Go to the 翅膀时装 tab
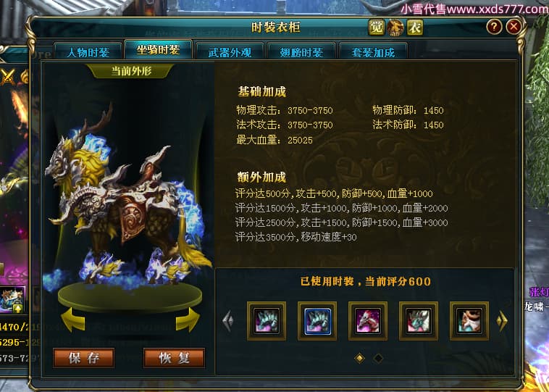Viewport: 549px width, 392px height. point(301,52)
